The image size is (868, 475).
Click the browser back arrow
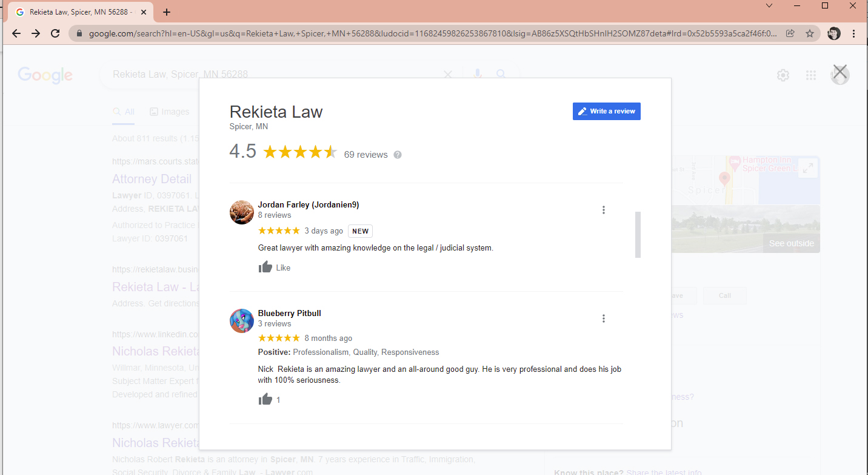[16, 33]
